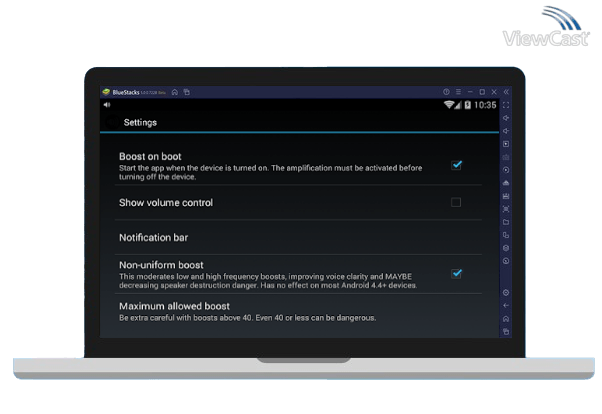Click the macro recorder sidebar icon
Screen dimensions: 602x414
click(506, 196)
